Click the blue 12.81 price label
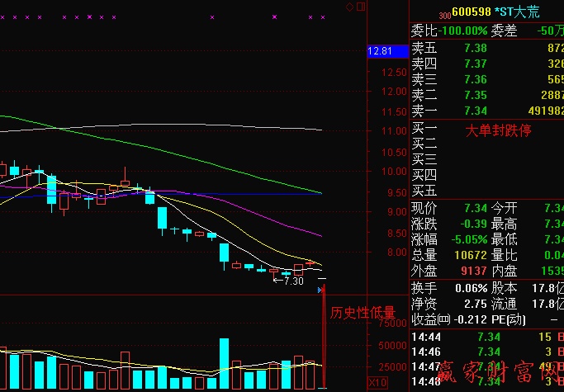 point(380,51)
